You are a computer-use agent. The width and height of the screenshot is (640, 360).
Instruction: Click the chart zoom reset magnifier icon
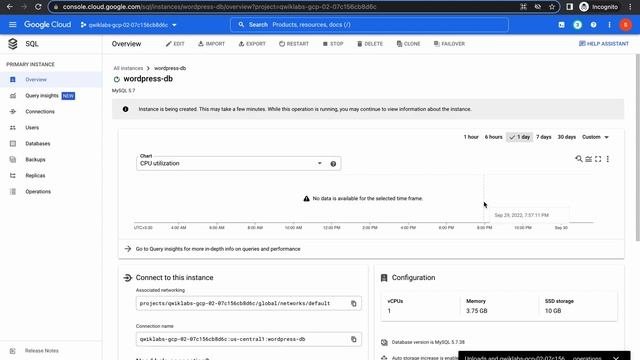point(579,159)
